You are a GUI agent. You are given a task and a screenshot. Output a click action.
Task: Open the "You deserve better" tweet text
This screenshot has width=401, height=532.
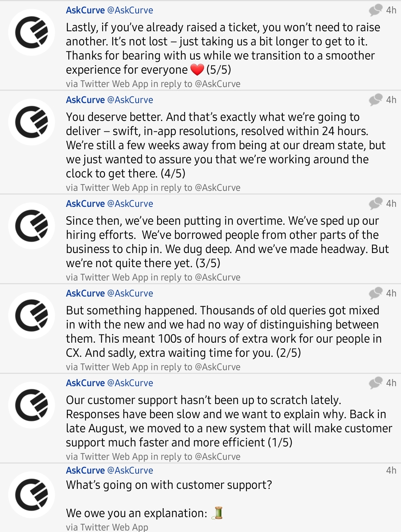[223, 145]
